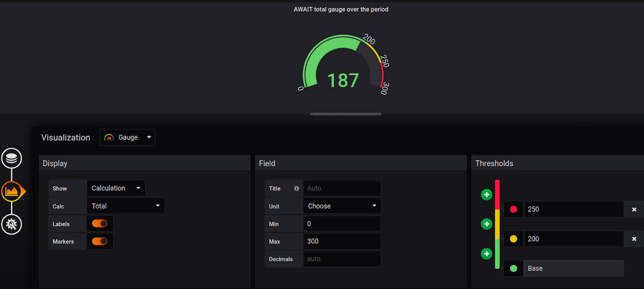Open the Show Calculation dropdown

116,188
